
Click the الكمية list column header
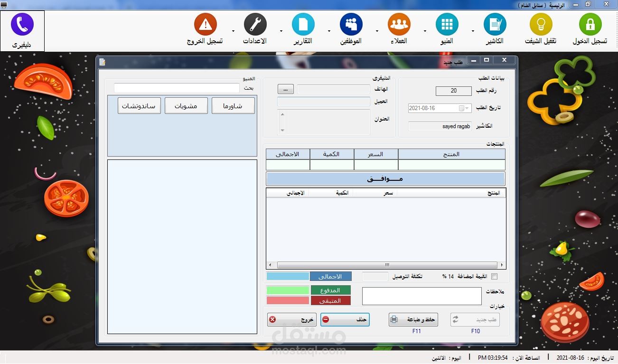330,193
